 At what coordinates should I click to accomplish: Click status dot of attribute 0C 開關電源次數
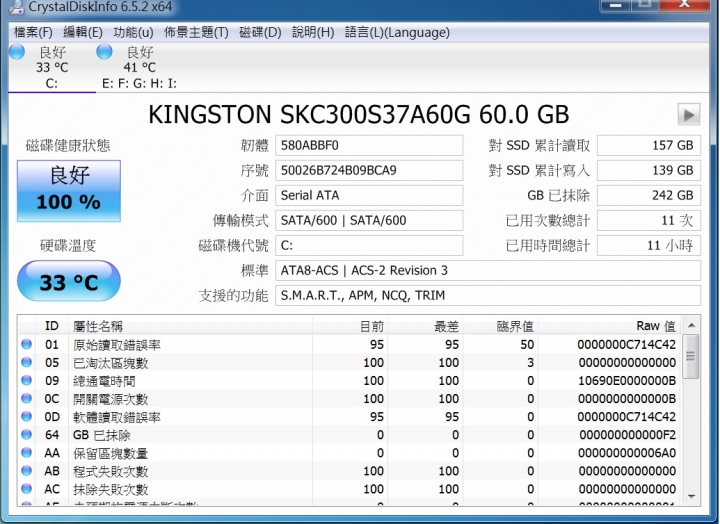point(27,398)
